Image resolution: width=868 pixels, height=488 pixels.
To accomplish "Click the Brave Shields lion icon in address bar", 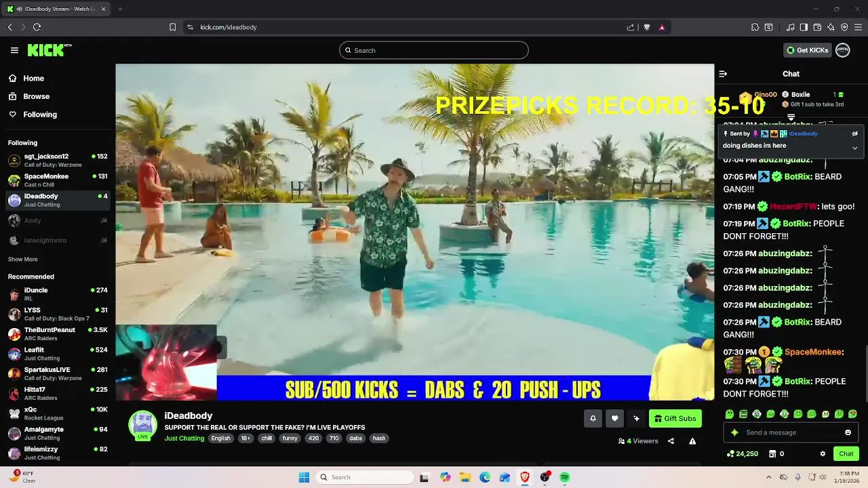I will pos(647,27).
